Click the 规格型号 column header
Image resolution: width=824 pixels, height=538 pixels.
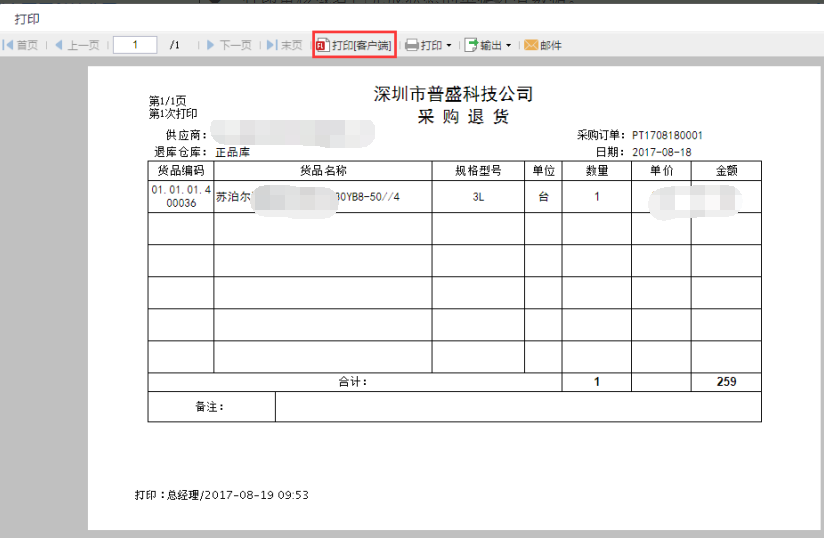click(478, 171)
